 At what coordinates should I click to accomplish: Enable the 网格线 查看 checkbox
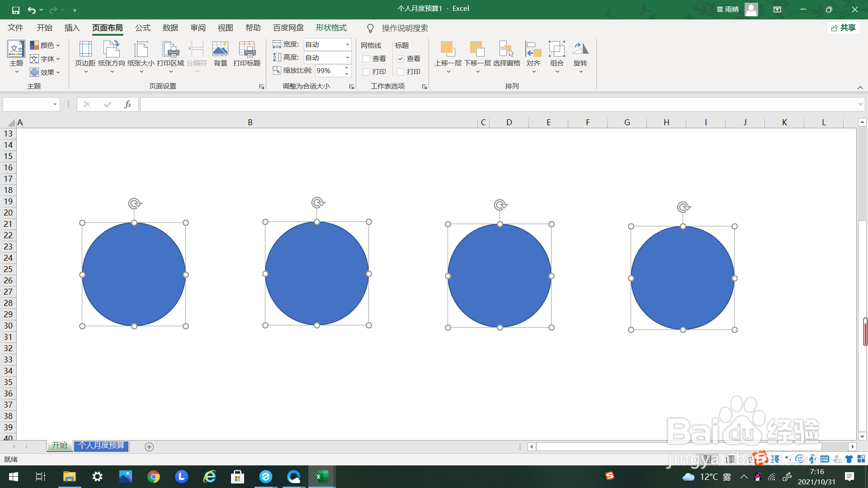366,59
